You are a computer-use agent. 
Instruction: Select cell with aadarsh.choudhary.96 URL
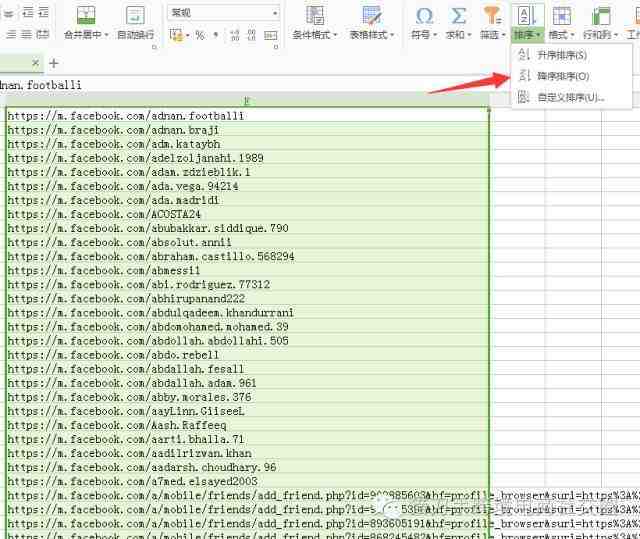(247, 467)
